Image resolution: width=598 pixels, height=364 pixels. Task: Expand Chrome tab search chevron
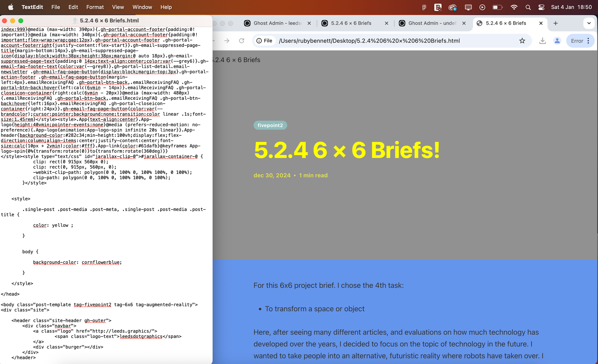(589, 23)
